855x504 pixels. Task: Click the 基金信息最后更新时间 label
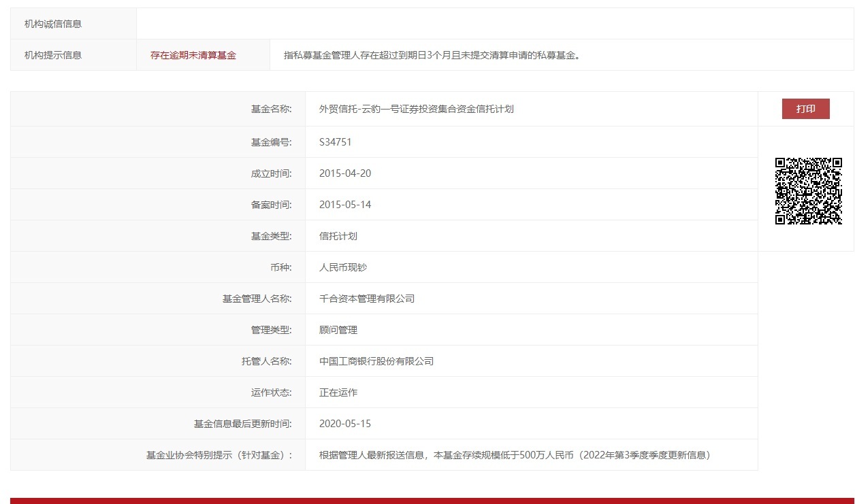point(242,423)
